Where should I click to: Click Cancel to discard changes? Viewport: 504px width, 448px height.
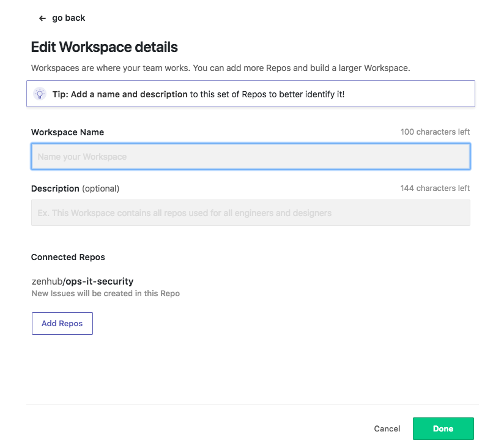coord(387,428)
